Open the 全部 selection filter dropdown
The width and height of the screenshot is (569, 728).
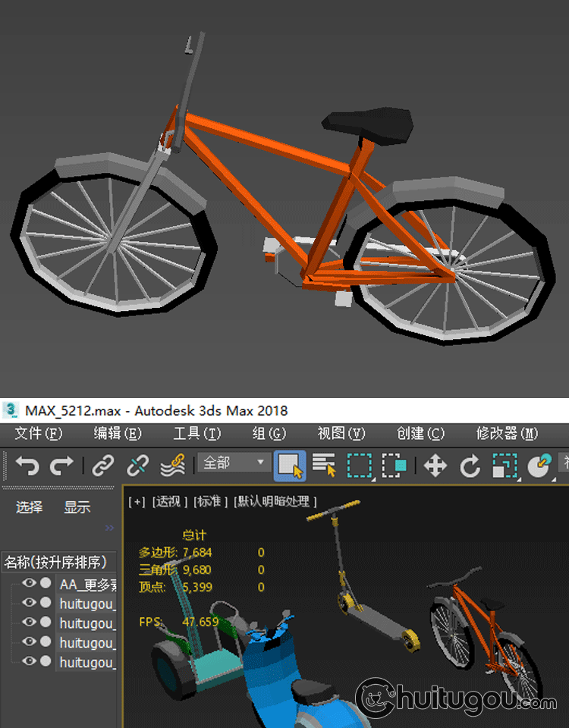[234, 463]
